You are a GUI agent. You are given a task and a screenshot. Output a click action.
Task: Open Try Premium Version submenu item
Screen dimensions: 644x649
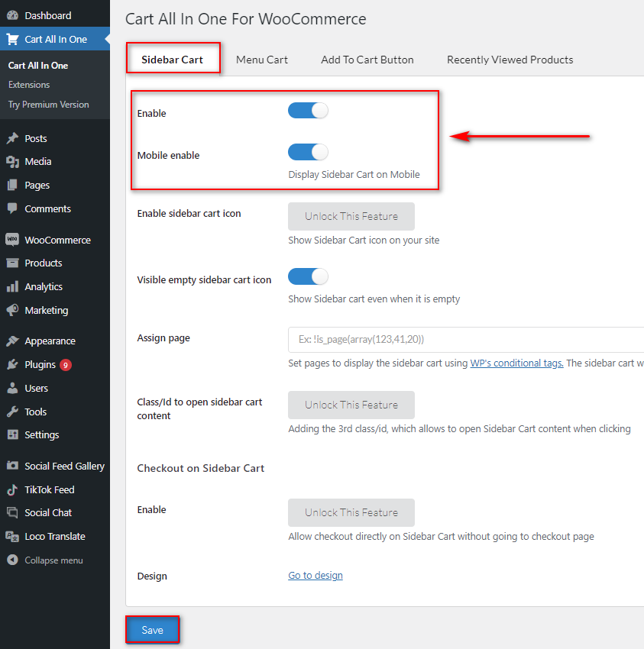pyautogui.click(x=48, y=105)
